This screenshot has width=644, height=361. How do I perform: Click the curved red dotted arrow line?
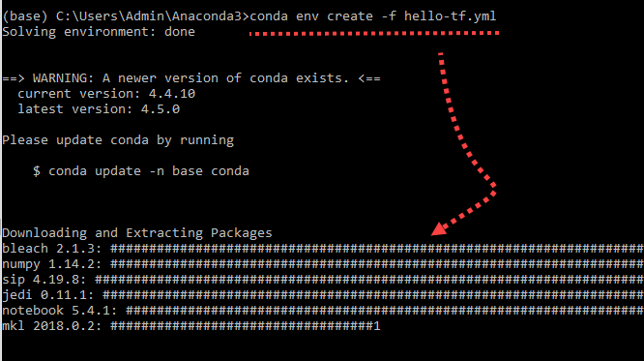pos(466,138)
